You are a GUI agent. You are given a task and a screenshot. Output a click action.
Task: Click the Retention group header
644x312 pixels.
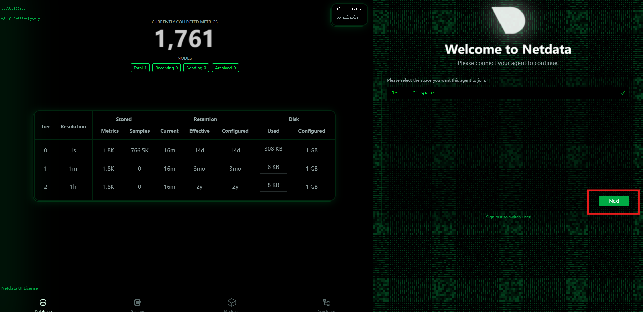click(x=205, y=119)
